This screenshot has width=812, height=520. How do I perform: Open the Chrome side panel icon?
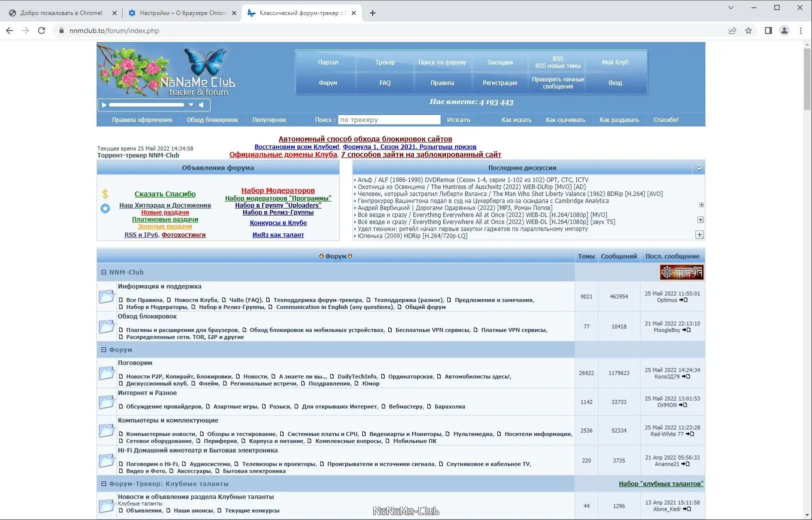pos(768,30)
